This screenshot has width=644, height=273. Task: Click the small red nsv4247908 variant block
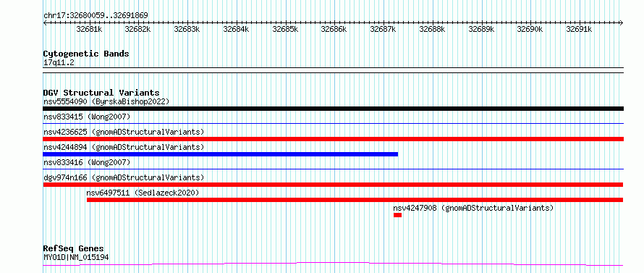coord(397,215)
